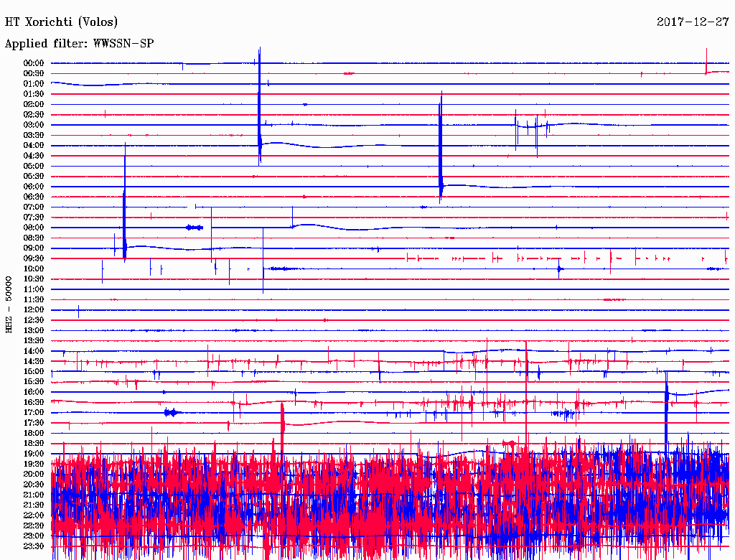Select the 02:00 time label

[x=34, y=105]
